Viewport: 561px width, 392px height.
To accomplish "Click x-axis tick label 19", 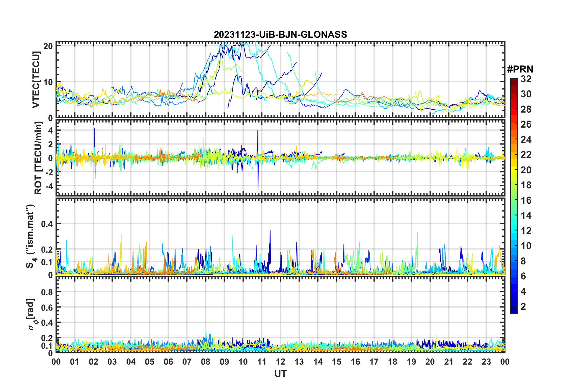I will (x=411, y=362).
